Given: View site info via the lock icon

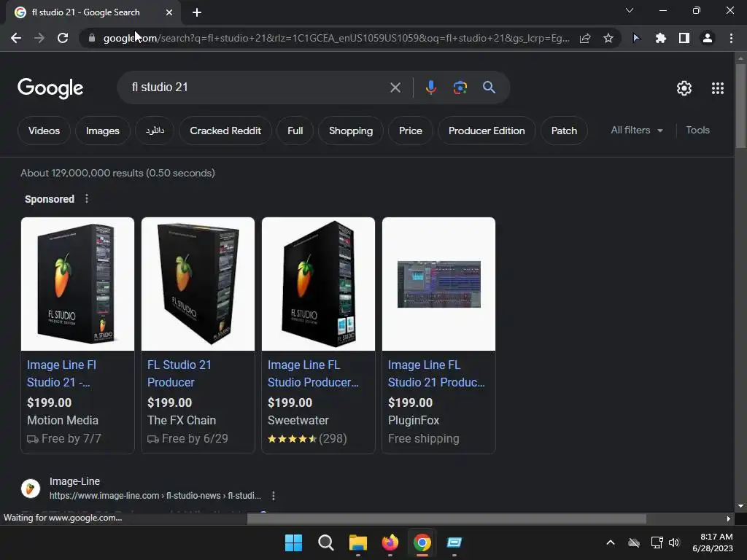Looking at the screenshot, I should click(x=92, y=38).
